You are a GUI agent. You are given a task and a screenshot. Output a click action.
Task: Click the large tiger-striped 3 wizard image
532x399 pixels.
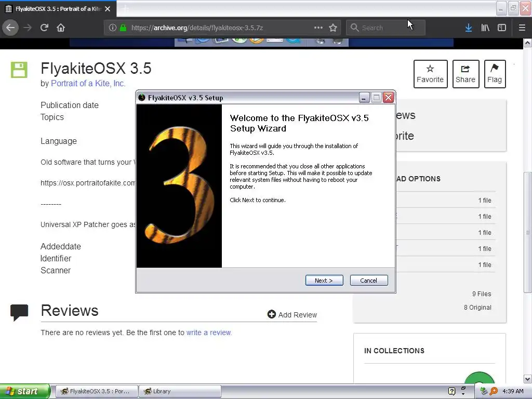click(x=179, y=186)
